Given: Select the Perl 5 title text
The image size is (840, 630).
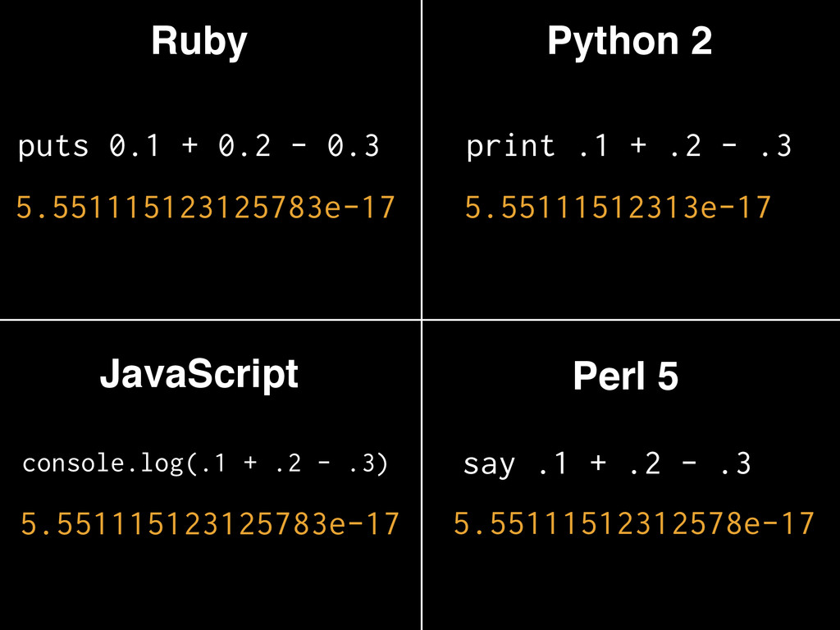Looking at the screenshot, I should 625,377.
